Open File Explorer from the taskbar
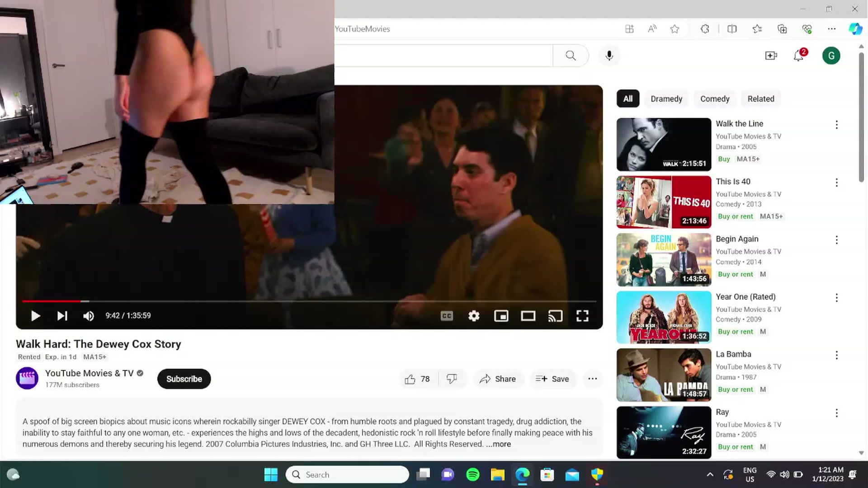The image size is (868, 488). tap(498, 474)
